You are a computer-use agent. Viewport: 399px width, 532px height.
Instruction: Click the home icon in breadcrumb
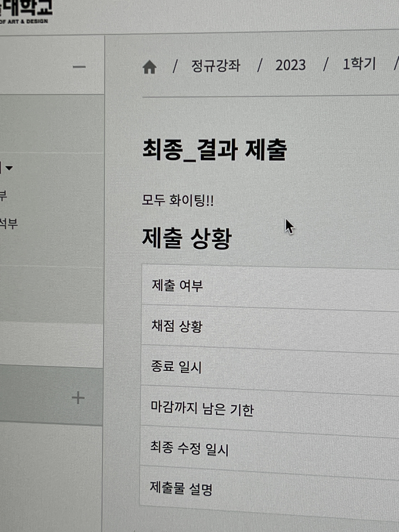pyautogui.click(x=149, y=67)
